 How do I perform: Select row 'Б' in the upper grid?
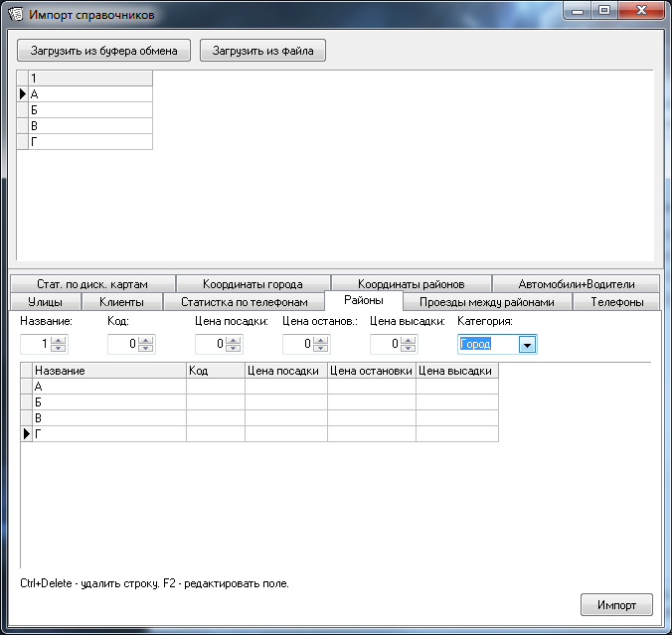click(89, 110)
